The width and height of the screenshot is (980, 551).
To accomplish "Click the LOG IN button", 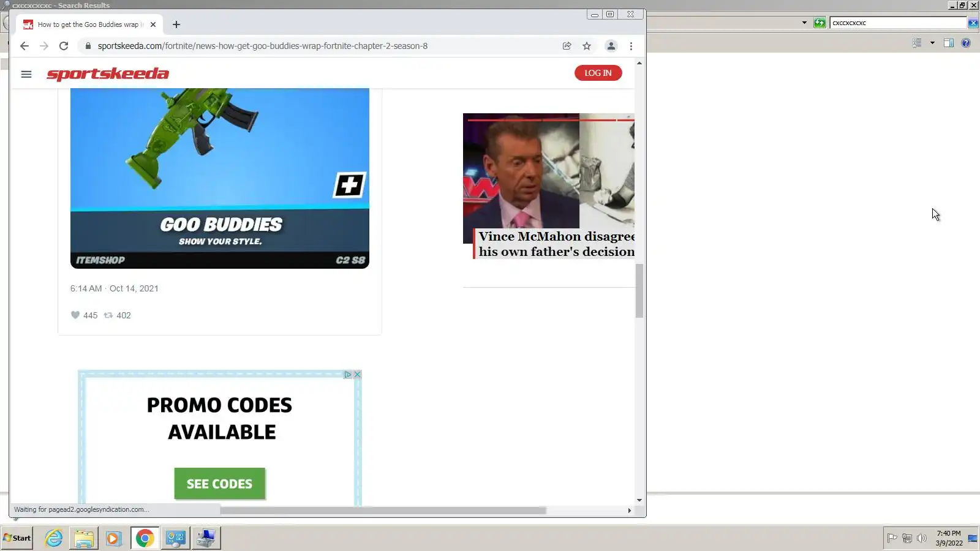I will 598,73.
